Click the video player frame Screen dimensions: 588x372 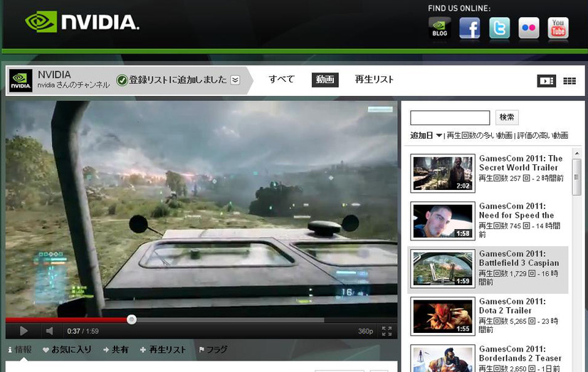point(201,209)
